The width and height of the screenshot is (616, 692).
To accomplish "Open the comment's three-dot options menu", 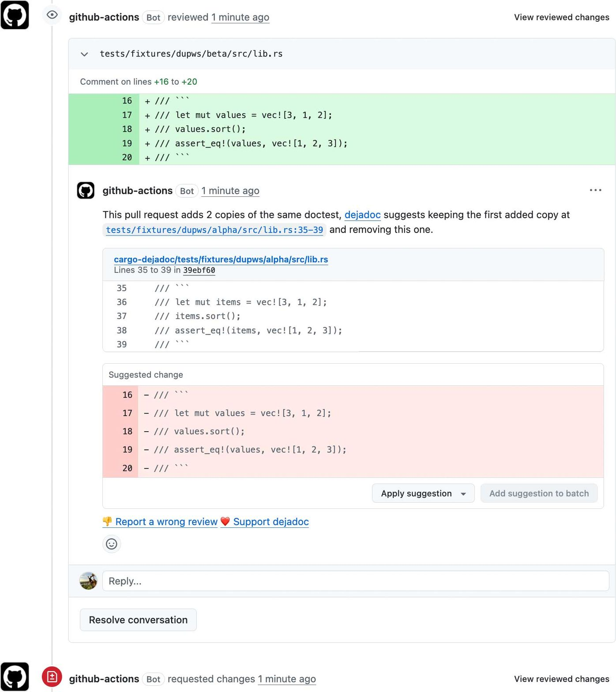I will coord(595,190).
